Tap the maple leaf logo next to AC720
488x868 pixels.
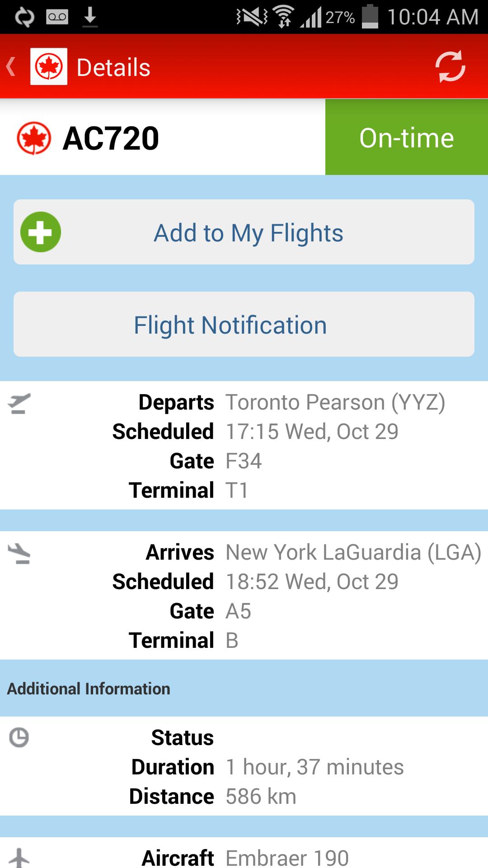34,138
